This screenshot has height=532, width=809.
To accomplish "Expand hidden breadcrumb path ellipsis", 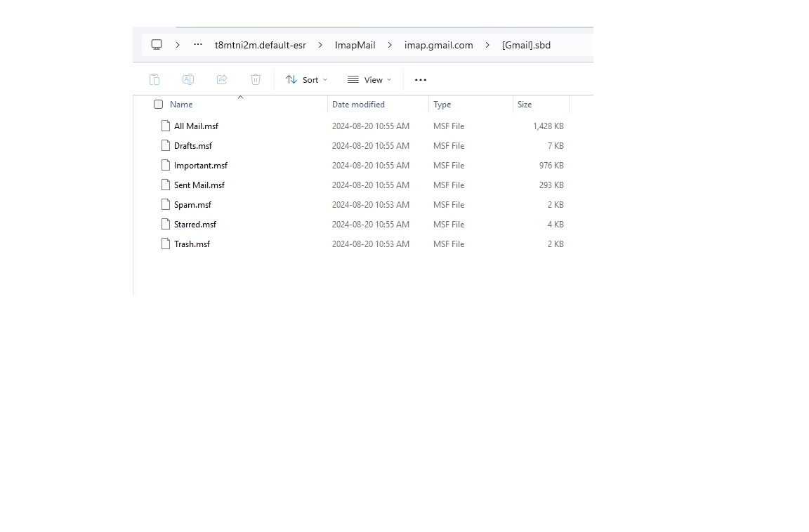I will pos(197,45).
